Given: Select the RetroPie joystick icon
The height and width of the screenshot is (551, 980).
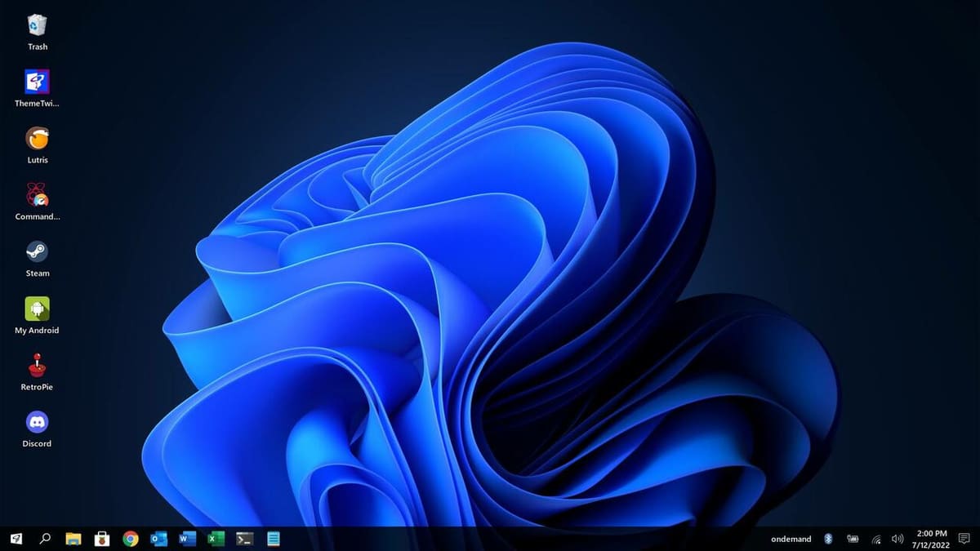Looking at the screenshot, I should 37,365.
